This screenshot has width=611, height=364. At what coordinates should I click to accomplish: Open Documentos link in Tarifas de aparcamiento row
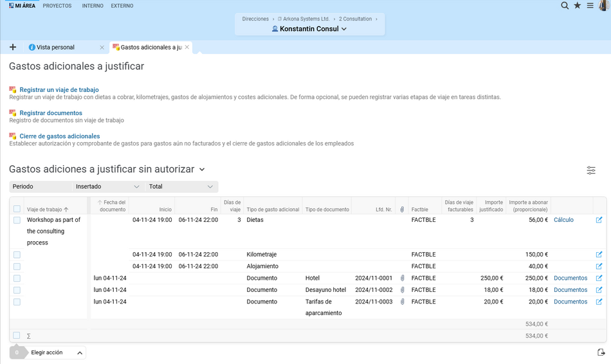pos(570,301)
